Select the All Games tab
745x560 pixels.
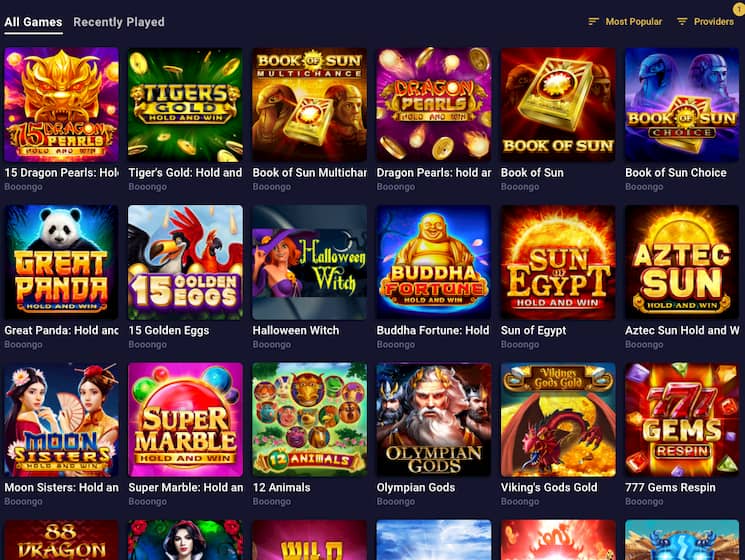point(33,22)
